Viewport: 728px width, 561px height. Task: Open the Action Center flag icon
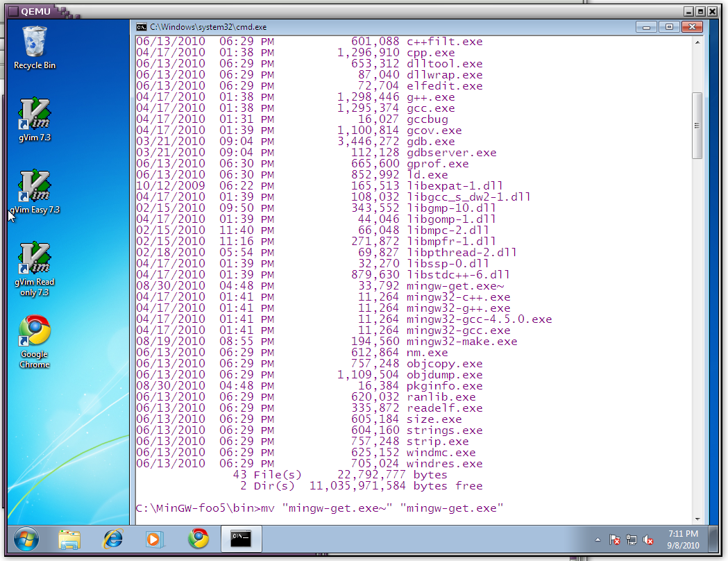(614, 539)
